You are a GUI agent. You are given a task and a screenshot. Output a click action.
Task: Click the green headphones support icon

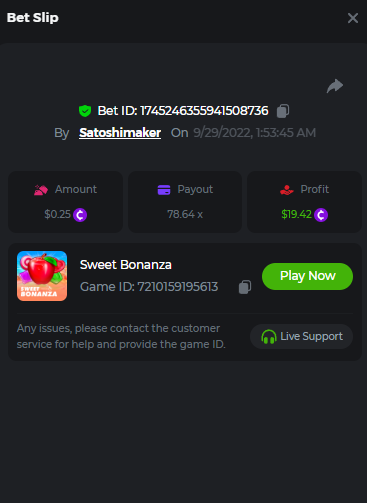269,337
